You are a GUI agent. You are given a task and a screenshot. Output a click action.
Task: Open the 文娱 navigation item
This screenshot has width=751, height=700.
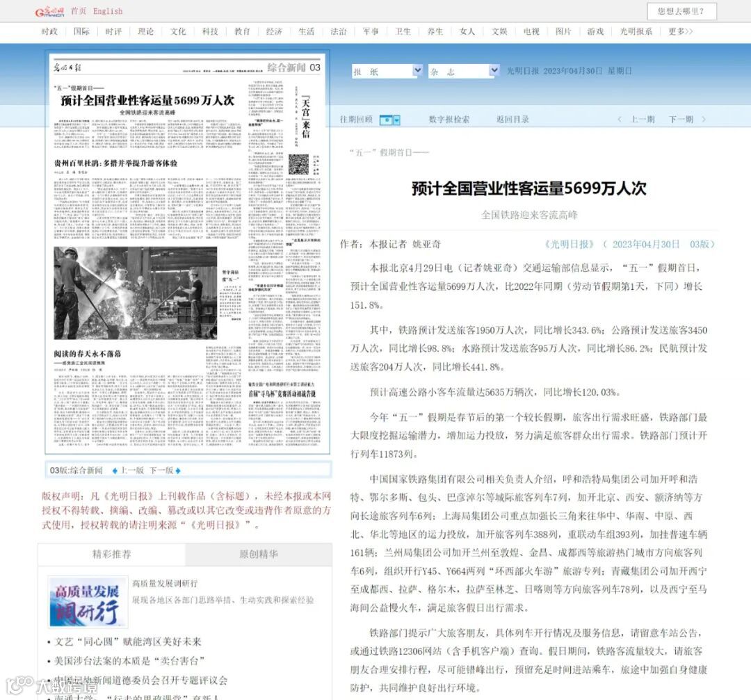click(499, 31)
